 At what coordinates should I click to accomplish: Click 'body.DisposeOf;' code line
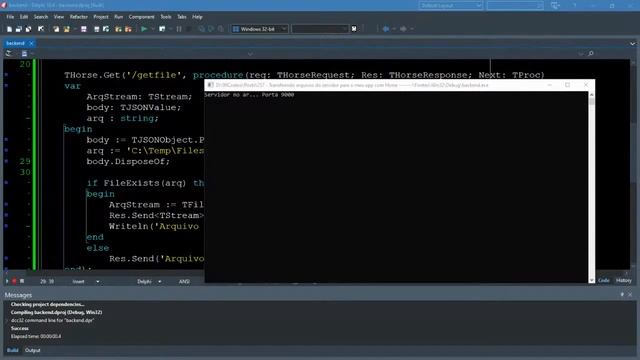[x=128, y=161]
